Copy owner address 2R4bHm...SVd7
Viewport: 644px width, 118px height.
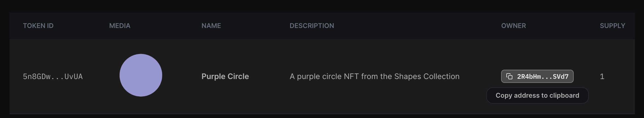point(537,76)
